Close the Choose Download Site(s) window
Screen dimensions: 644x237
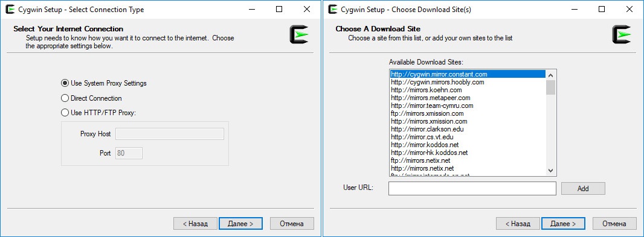[x=630, y=10]
